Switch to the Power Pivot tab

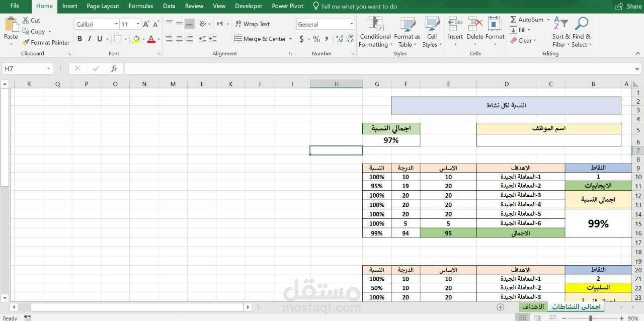pyautogui.click(x=287, y=6)
